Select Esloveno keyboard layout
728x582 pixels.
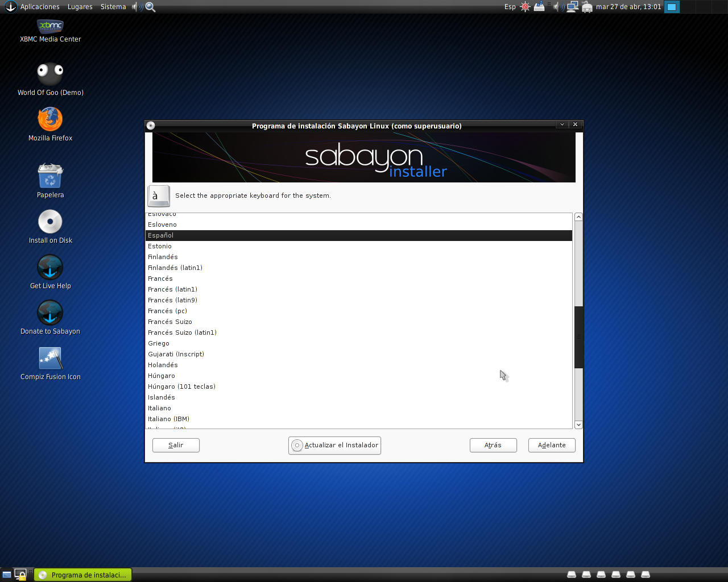(359, 225)
